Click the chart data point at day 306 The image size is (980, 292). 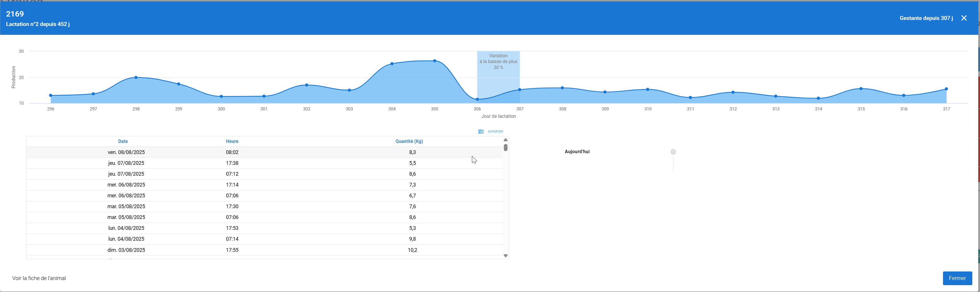click(477, 99)
